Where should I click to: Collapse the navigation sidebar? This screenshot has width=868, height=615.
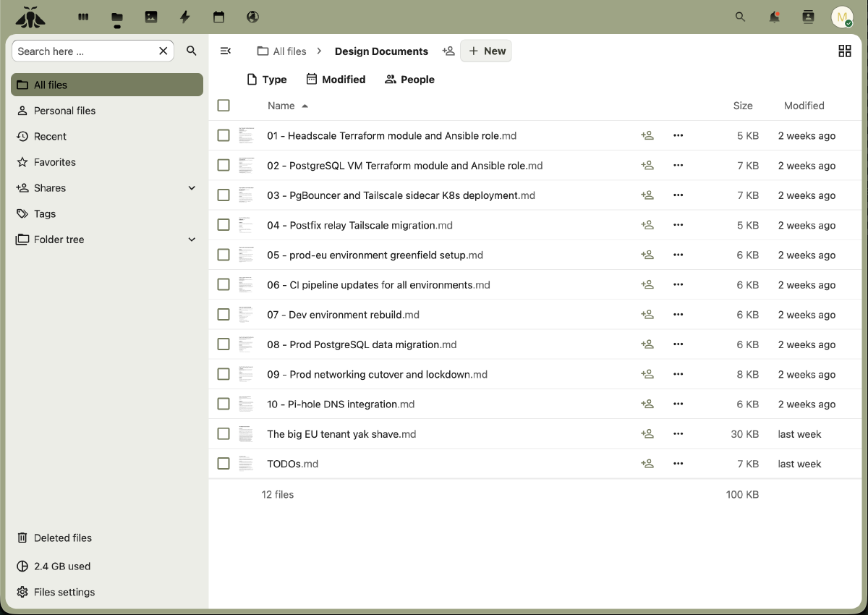click(226, 51)
